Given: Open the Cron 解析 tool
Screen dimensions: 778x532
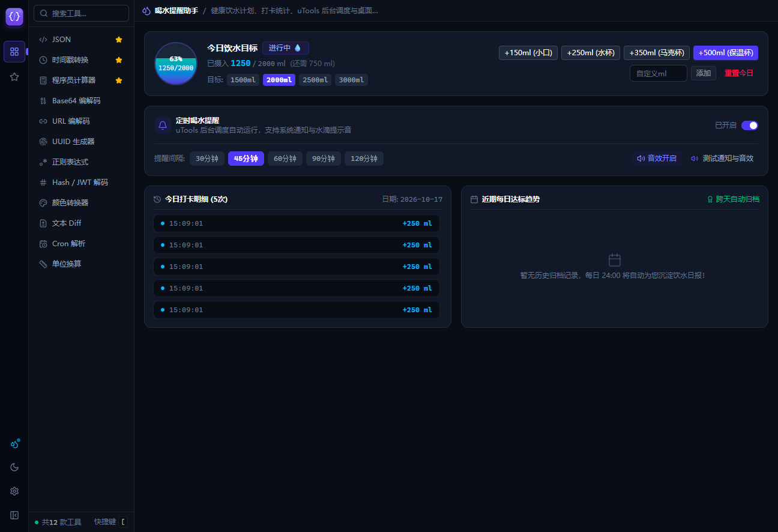Looking at the screenshot, I should pyautogui.click(x=81, y=244).
